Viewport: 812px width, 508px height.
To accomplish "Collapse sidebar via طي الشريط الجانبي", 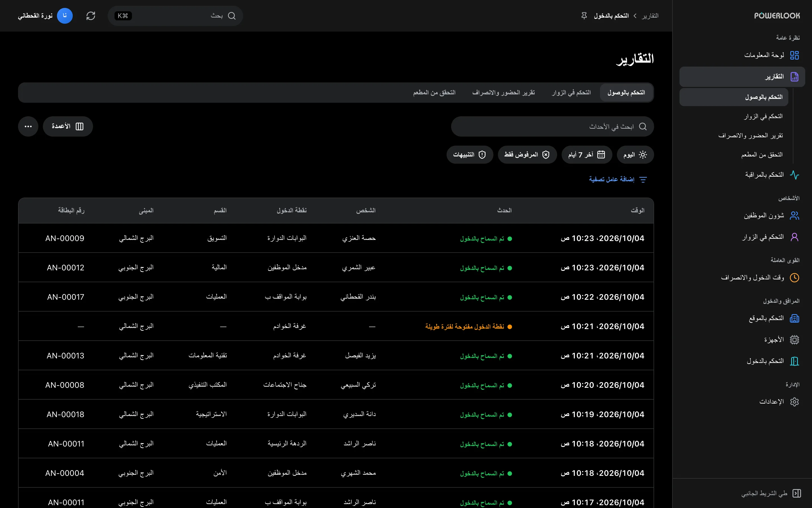I will 771,493.
